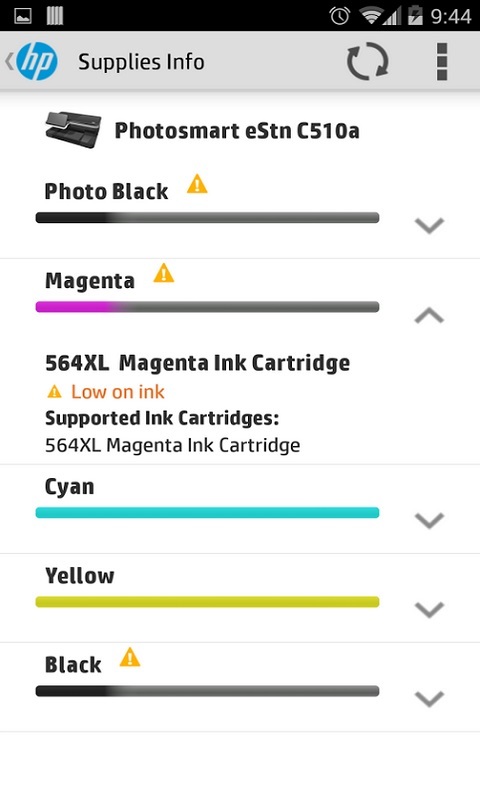Tap the Cyan ink level bar
Viewport: 480px width, 800px height.
click(207, 513)
